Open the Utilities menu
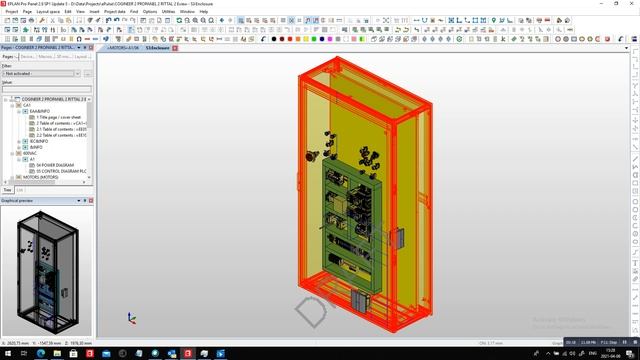 tap(168, 12)
